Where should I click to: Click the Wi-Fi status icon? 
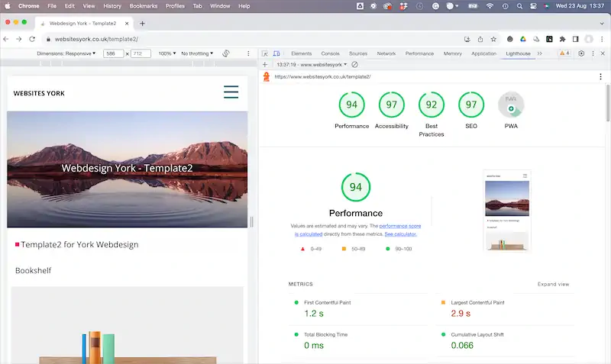pos(490,6)
